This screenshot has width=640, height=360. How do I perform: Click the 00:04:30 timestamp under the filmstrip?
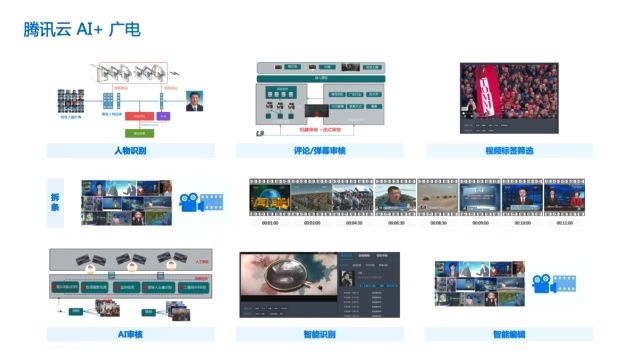click(x=354, y=223)
